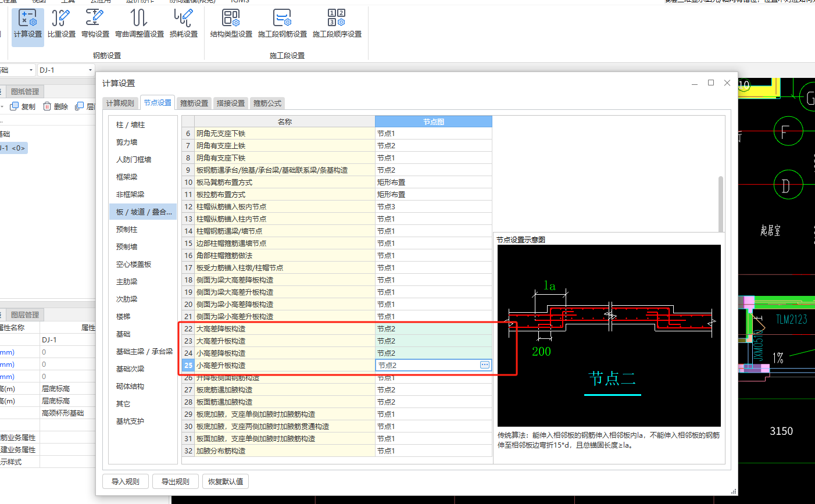The height and width of the screenshot is (504, 815).
Task: Click ellipsis button in row 25 节点2 cell
Action: pyautogui.click(x=485, y=365)
